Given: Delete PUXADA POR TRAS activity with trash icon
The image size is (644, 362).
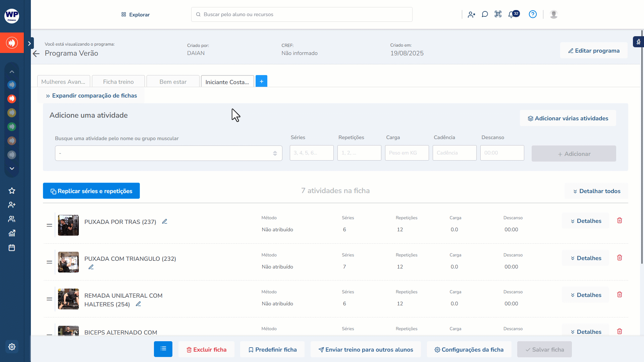Looking at the screenshot, I should [x=620, y=221].
